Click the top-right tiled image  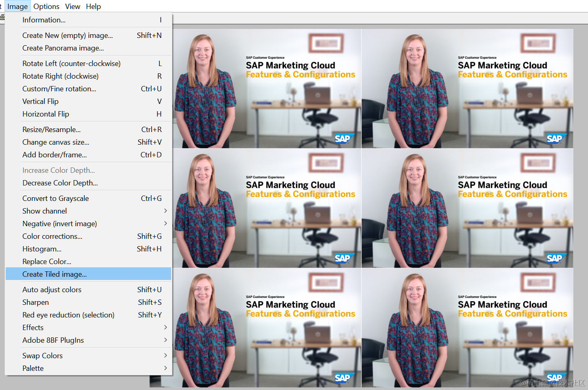467,88
